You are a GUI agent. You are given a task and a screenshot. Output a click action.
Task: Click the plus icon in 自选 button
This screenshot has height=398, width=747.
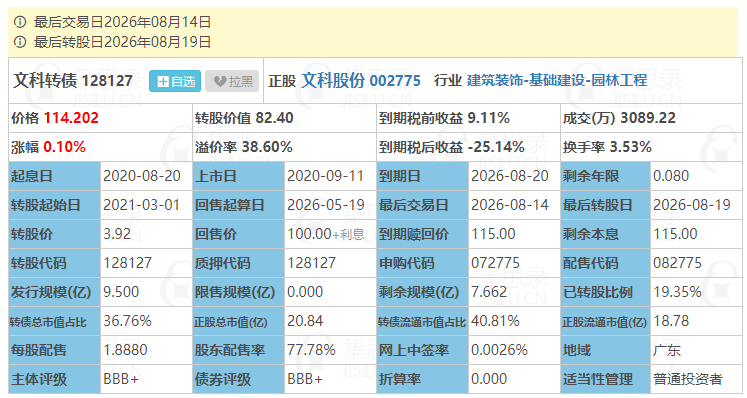click(x=162, y=82)
